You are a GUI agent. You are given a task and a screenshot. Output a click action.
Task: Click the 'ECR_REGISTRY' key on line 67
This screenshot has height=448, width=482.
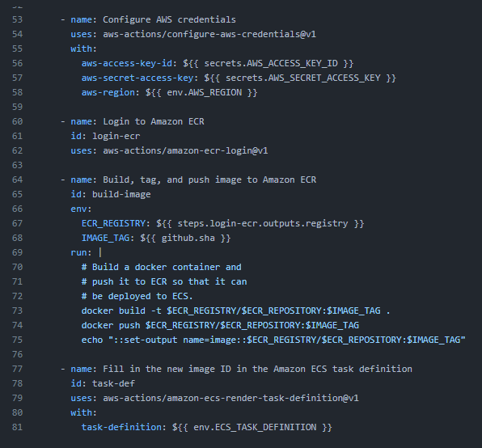pyautogui.click(x=113, y=223)
